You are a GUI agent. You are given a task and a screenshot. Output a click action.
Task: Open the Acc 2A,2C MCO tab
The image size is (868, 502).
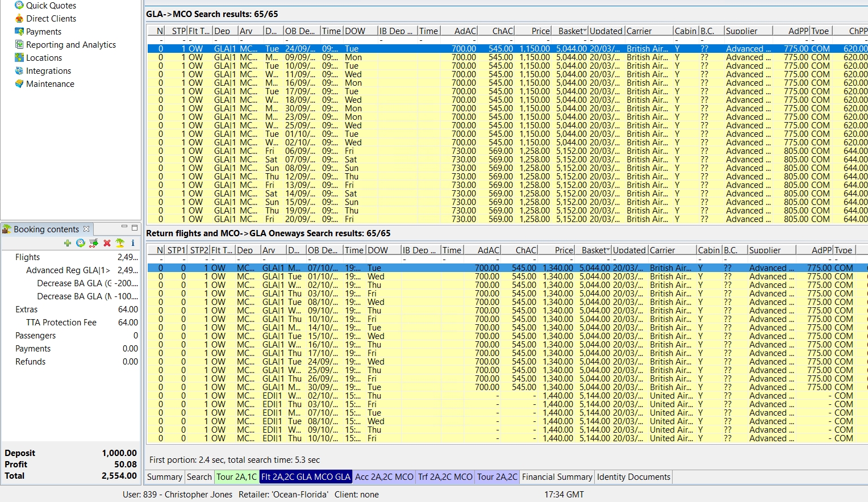point(384,477)
